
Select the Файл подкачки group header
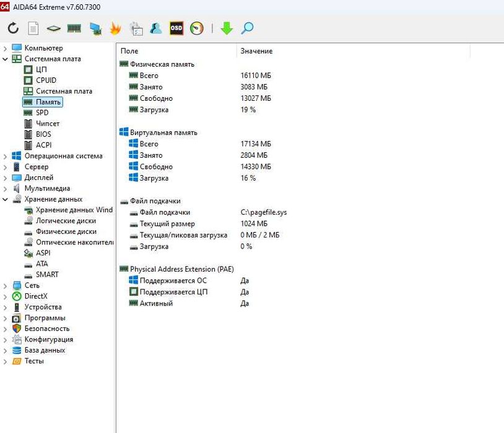[155, 201]
